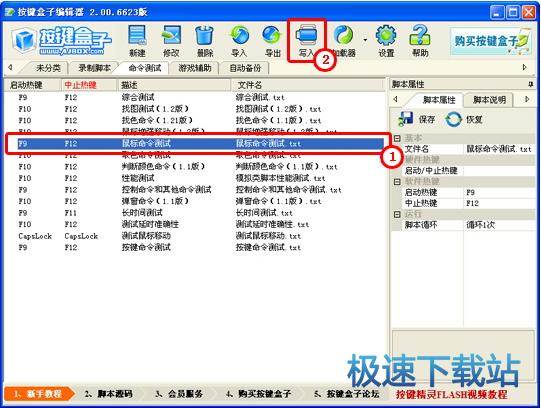
Task: Open the dropdown arrow beside 加载器
Action: [365, 41]
